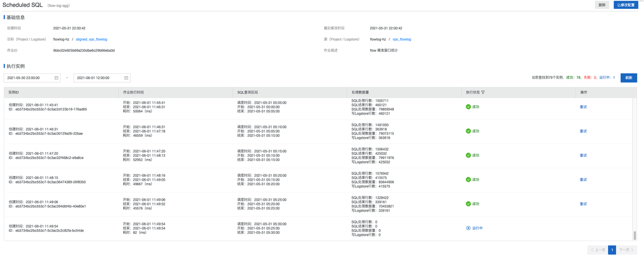Screen dimensions: 644x258
Task: Click the 刷新 refresh button
Action: [629, 78]
